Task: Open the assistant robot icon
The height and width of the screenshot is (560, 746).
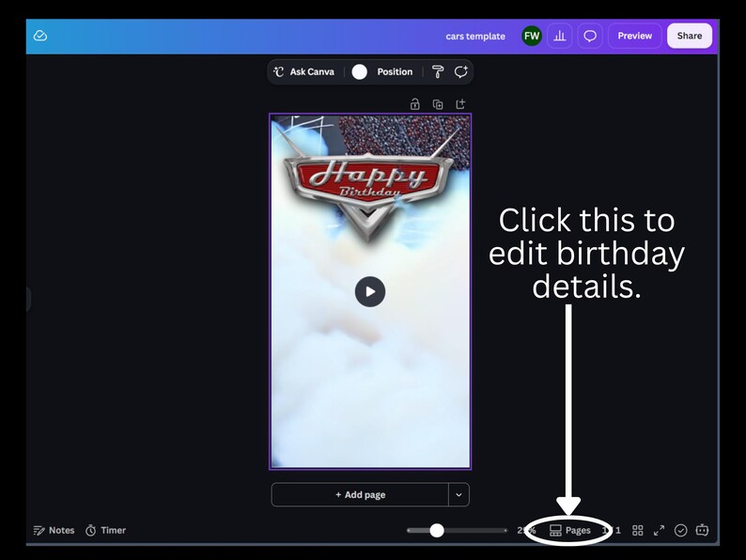Action: pyautogui.click(x=702, y=530)
